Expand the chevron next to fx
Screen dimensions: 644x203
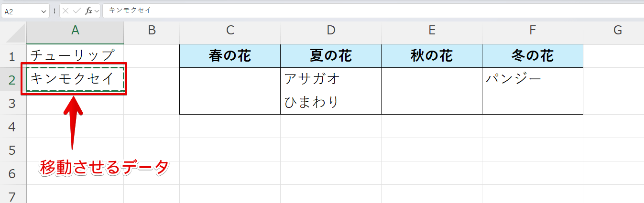pyautogui.click(x=97, y=11)
